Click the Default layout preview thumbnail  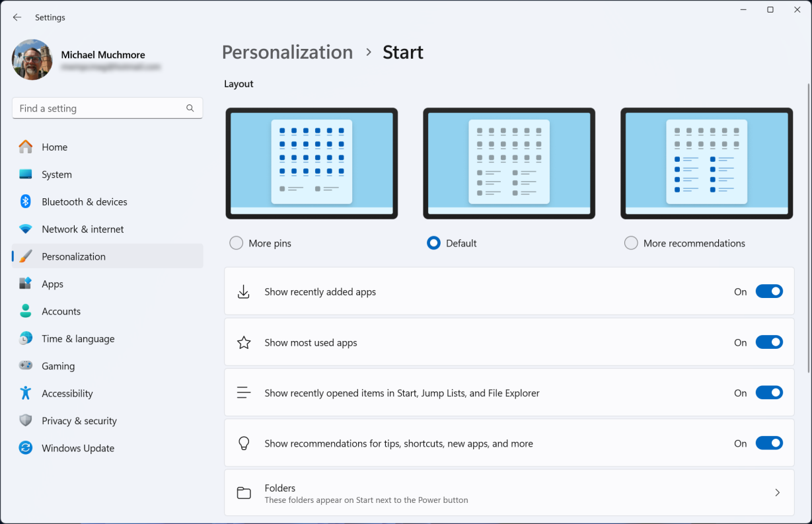click(509, 163)
